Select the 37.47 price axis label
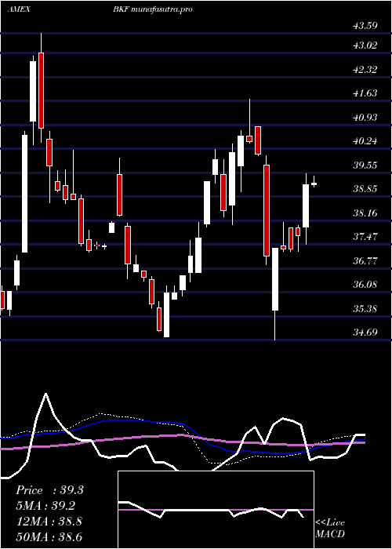Screen dimensions: 392x549 pos(365,237)
